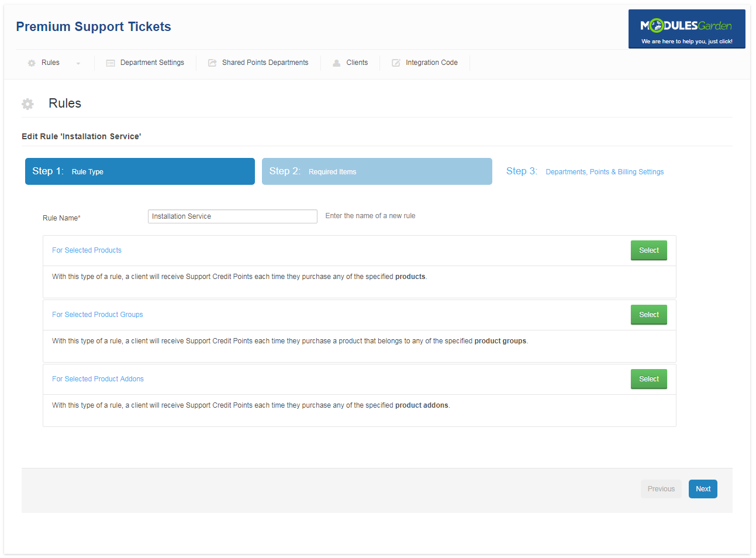Click the Next button
The width and height of the screenshot is (756, 558).
[703, 489]
